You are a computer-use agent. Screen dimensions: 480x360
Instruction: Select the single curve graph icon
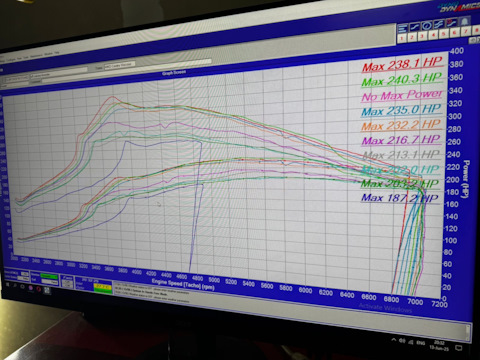(415, 27)
